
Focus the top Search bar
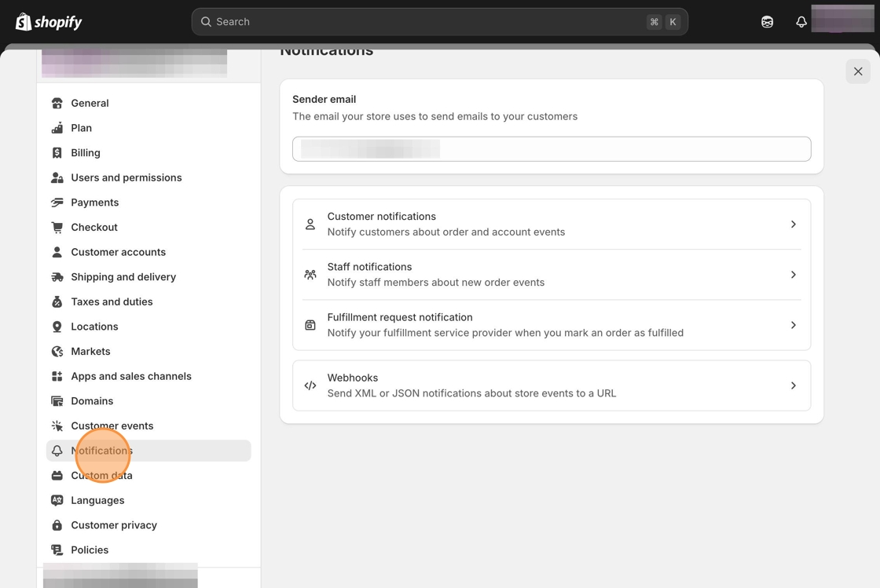point(439,22)
